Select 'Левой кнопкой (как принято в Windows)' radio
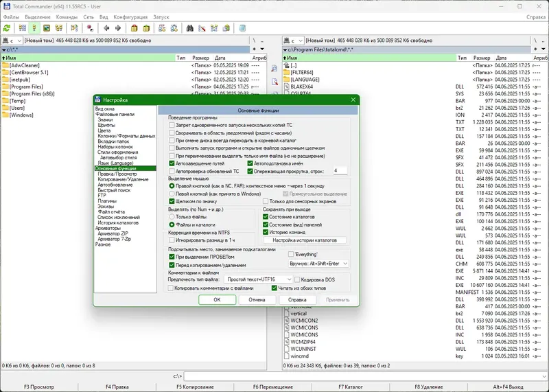This screenshot has height=392, width=549. [172, 193]
